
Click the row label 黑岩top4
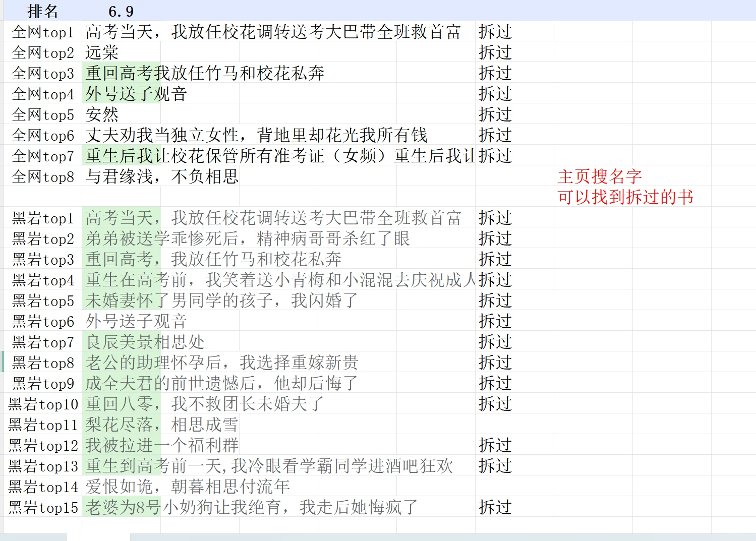click(42, 280)
